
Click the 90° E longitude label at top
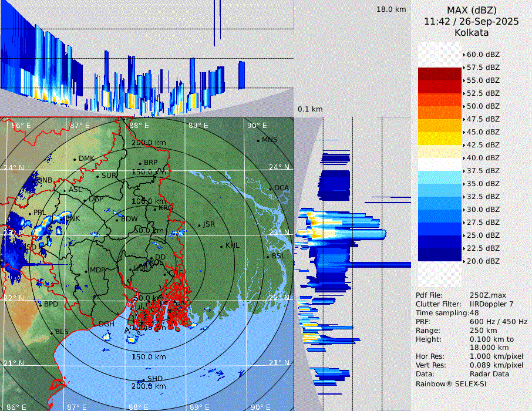click(257, 126)
